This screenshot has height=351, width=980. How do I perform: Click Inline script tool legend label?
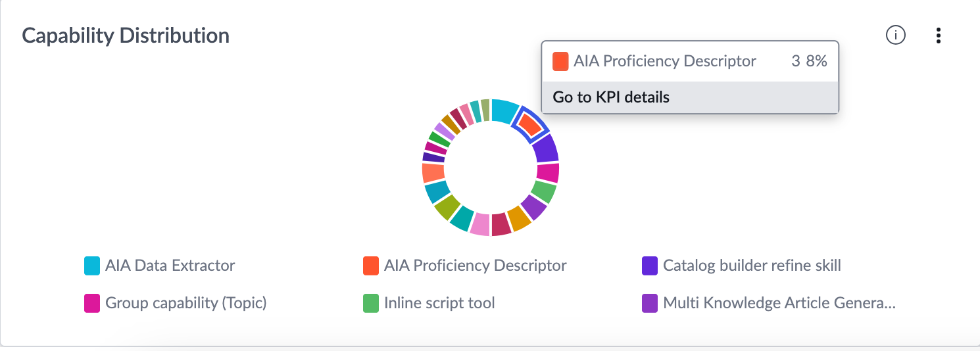click(x=439, y=303)
